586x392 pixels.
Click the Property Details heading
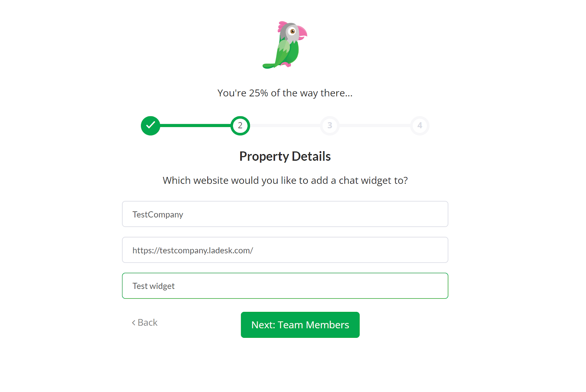point(285,156)
